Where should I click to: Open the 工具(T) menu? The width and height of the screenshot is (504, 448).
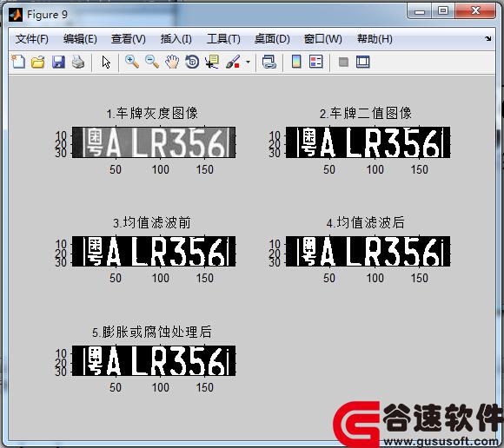223,39
